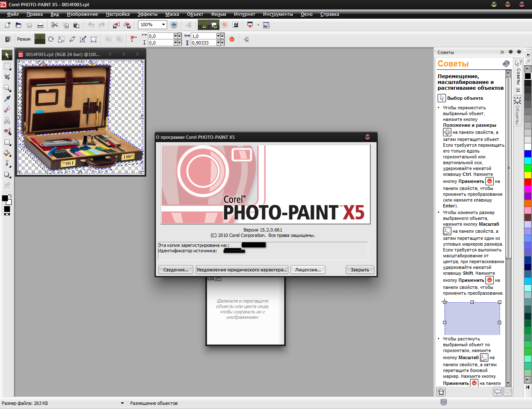This screenshot has width=532, height=409.
Task: Copy selection with the copy icon
Action: click(x=65, y=25)
